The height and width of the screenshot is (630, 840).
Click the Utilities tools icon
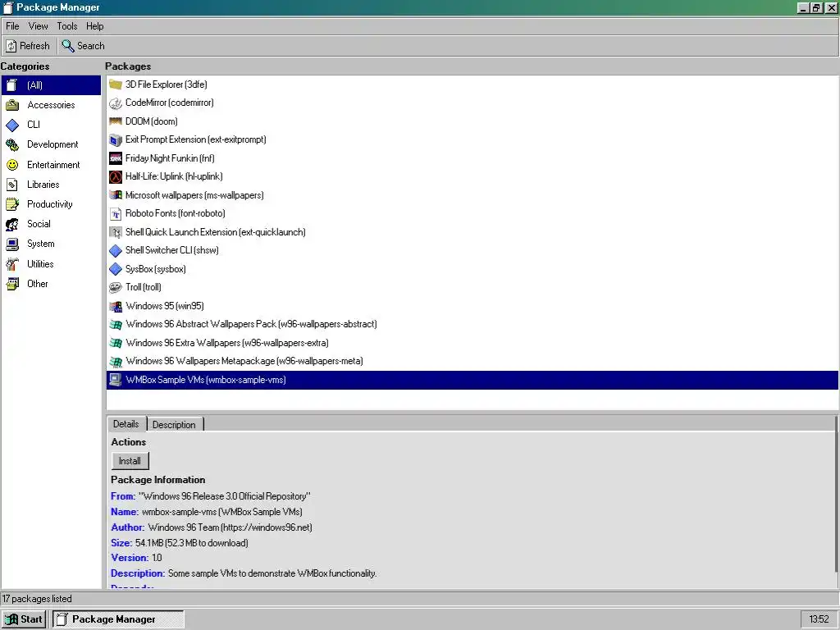[x=11, y=264]
